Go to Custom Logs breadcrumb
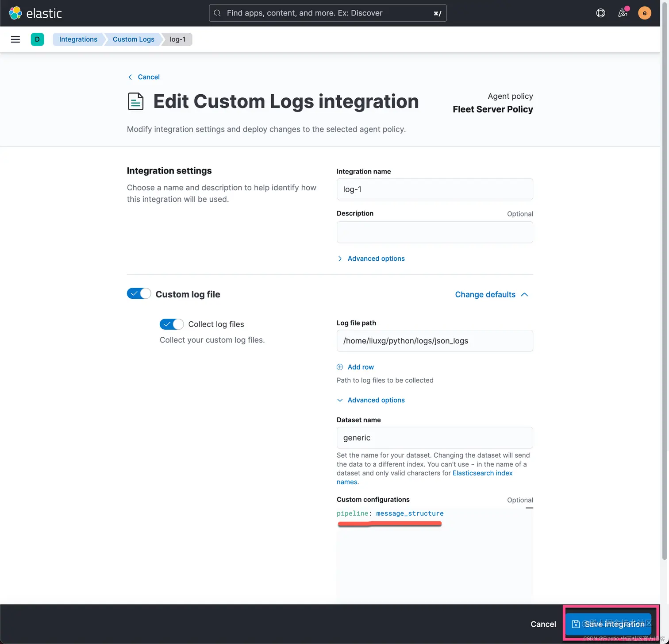 coord(134,39)
